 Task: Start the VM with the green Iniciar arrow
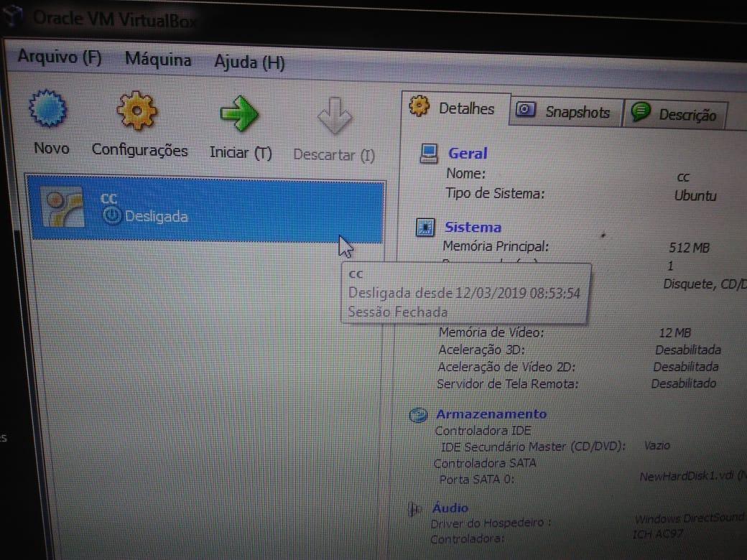(238, 114)
